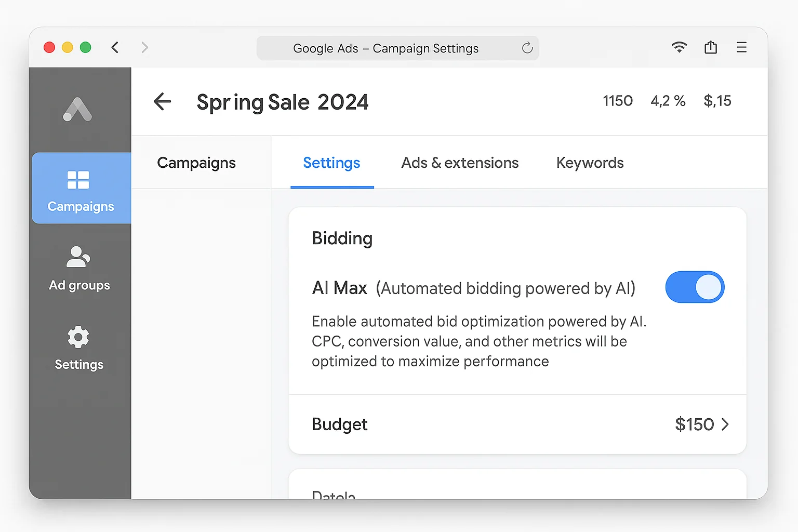Expand Budget details via the chevron

click(726, 424)
